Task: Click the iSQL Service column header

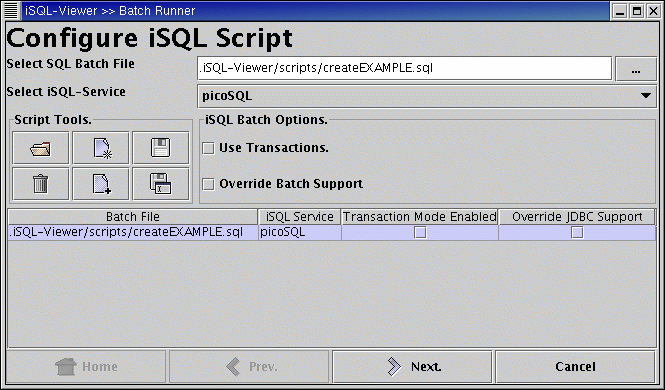Action: 299,217
